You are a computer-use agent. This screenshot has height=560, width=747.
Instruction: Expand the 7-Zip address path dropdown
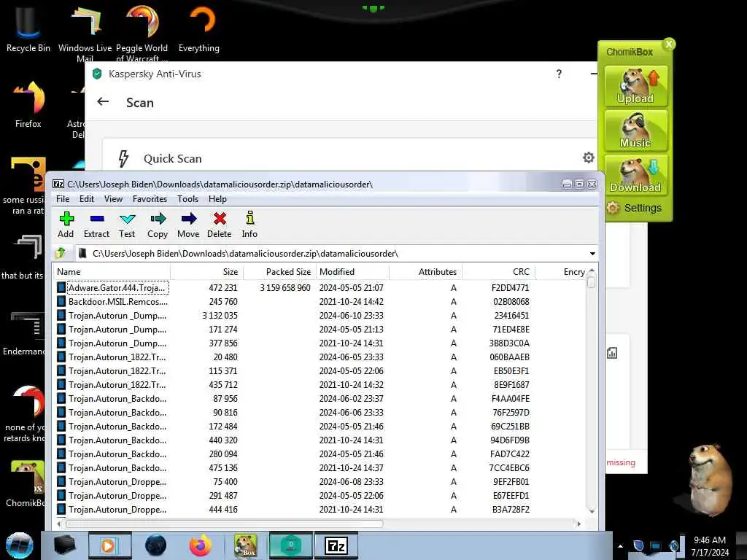[592, 254]
